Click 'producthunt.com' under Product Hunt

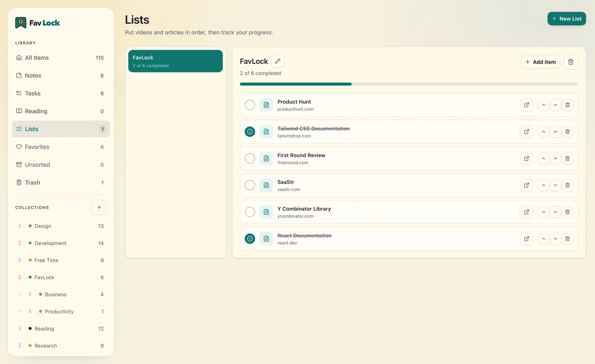[x=295, y=109]
